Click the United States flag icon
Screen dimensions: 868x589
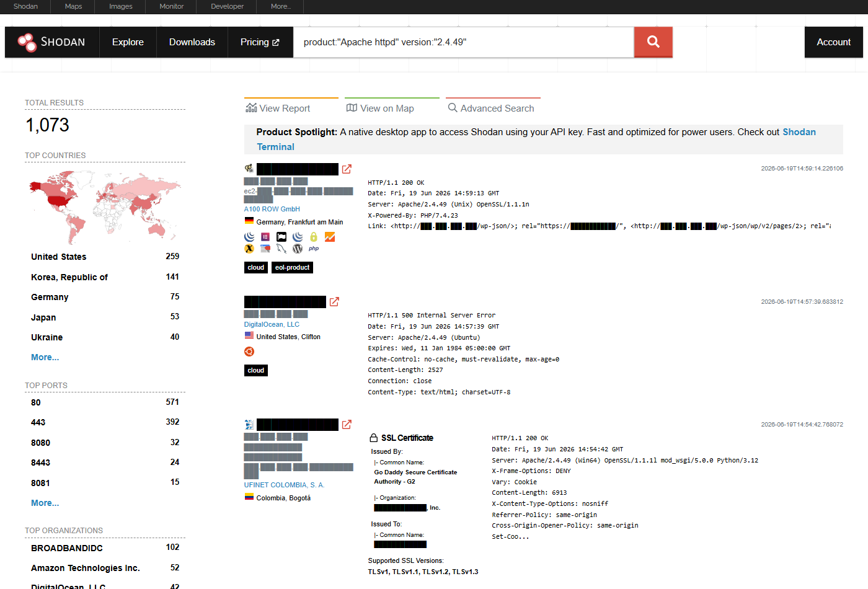tap(249, 336)
